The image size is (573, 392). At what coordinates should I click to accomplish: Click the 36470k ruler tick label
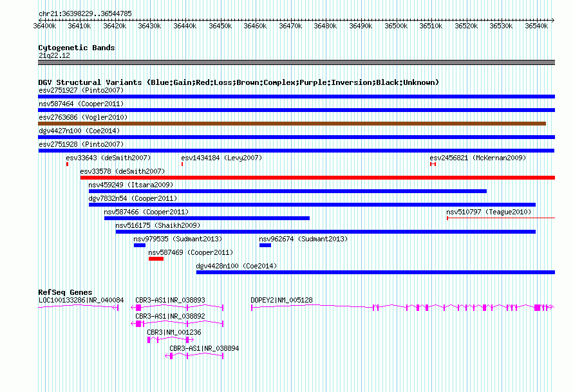[290, 26]
